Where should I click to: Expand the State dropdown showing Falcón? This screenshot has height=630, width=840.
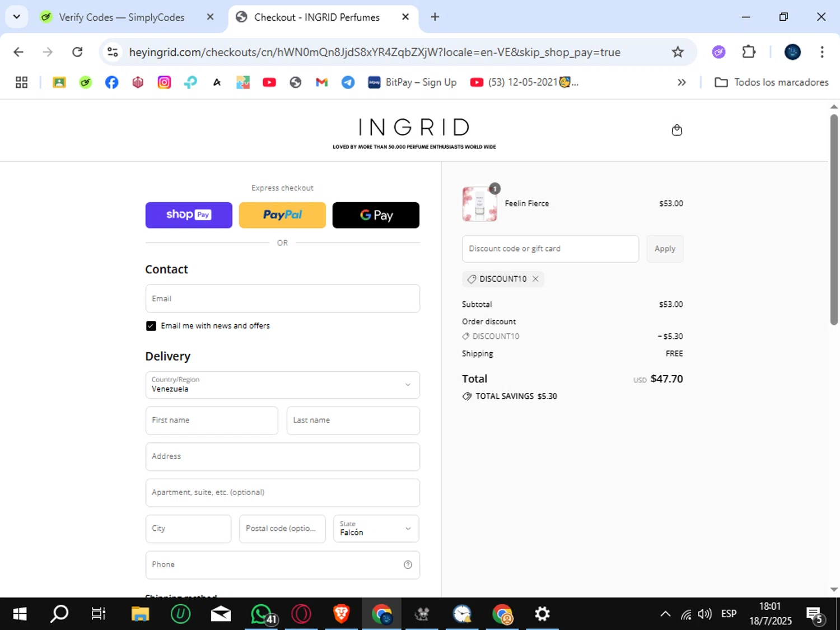(x=376, y=529)
